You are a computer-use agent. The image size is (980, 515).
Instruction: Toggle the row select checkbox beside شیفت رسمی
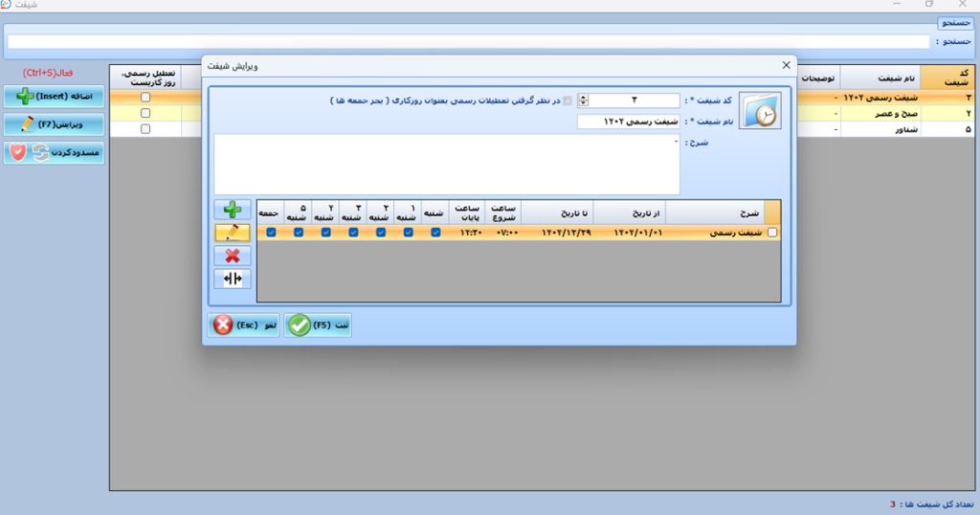pos(772,232)
